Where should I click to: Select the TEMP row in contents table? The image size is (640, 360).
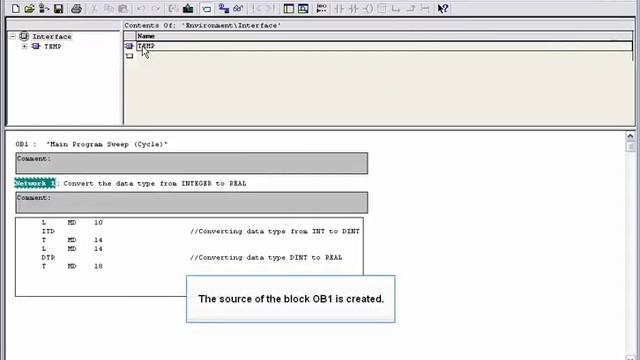point(384,46)
